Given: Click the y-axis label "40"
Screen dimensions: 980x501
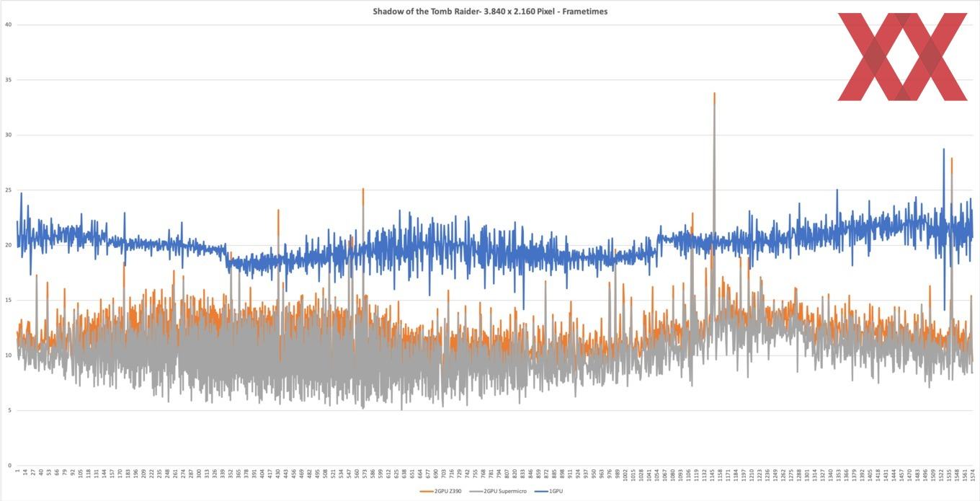Looking at the screenshot, I should 8,25.
